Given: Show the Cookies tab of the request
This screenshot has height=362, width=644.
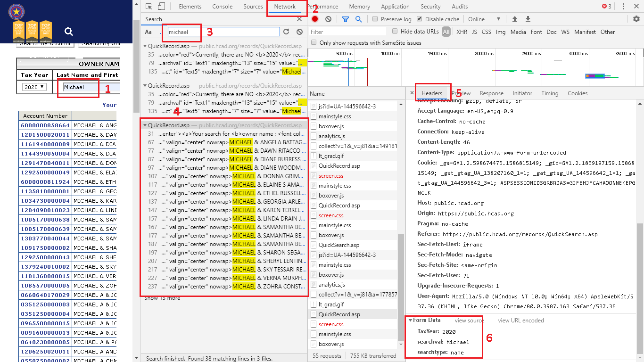Looking at the screenshot, I should (x=578, y=93).
